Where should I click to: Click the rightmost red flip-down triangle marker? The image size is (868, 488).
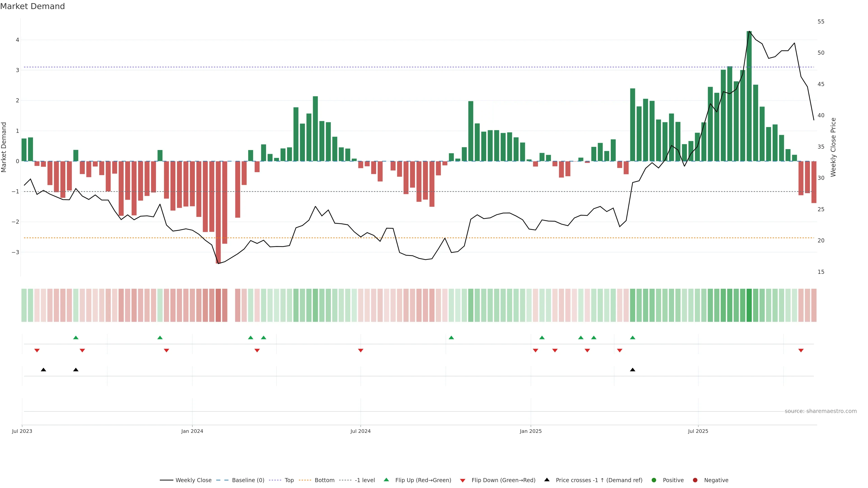pyautogui.click(x=801, y=351)
